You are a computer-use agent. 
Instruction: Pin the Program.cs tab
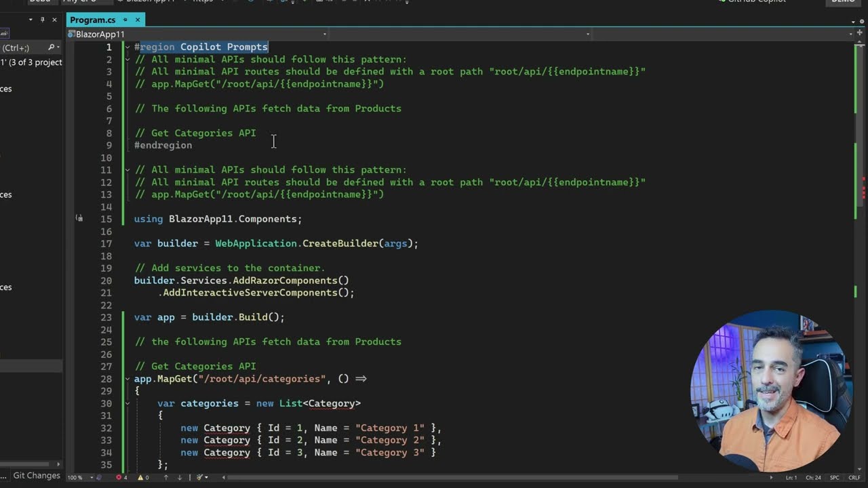click(x=125, y=20)
